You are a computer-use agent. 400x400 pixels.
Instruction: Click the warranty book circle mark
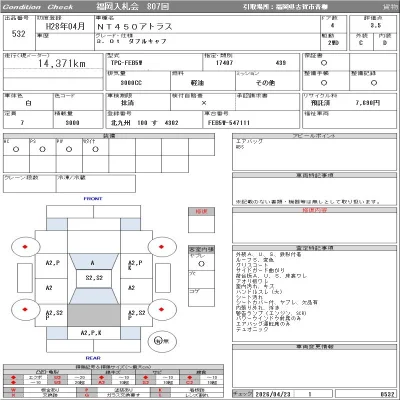pyautogui.click(x=324, y=63)
